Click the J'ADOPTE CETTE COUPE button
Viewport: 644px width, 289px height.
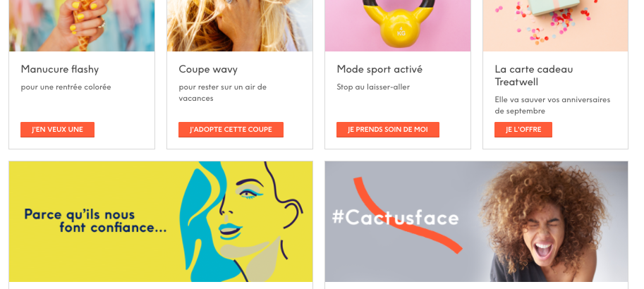point(231,130)
